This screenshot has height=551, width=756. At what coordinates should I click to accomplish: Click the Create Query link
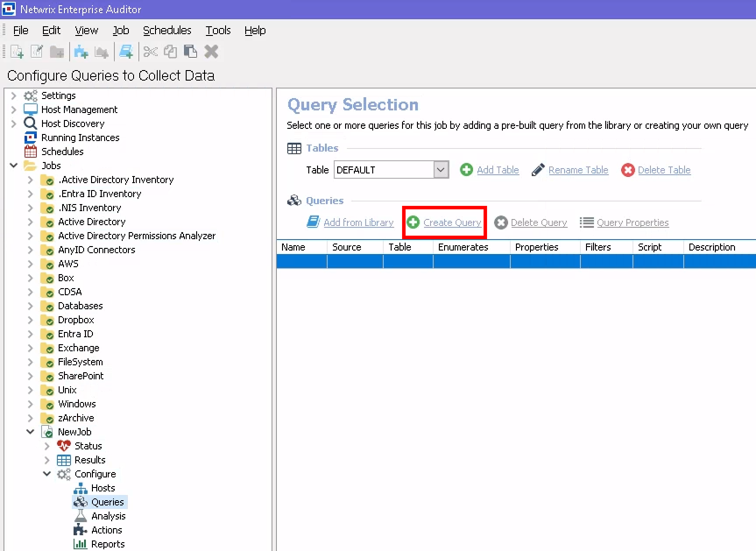[x=452, y=223]
